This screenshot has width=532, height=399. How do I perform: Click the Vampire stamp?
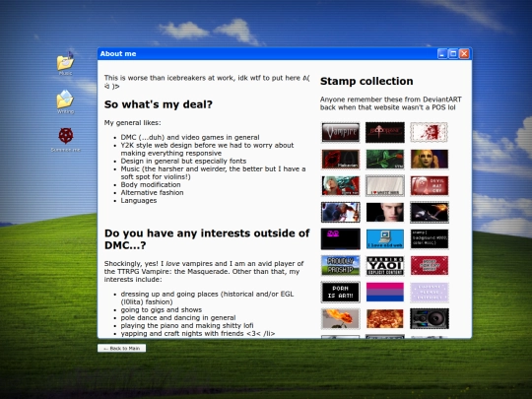(x=341, y=132)
